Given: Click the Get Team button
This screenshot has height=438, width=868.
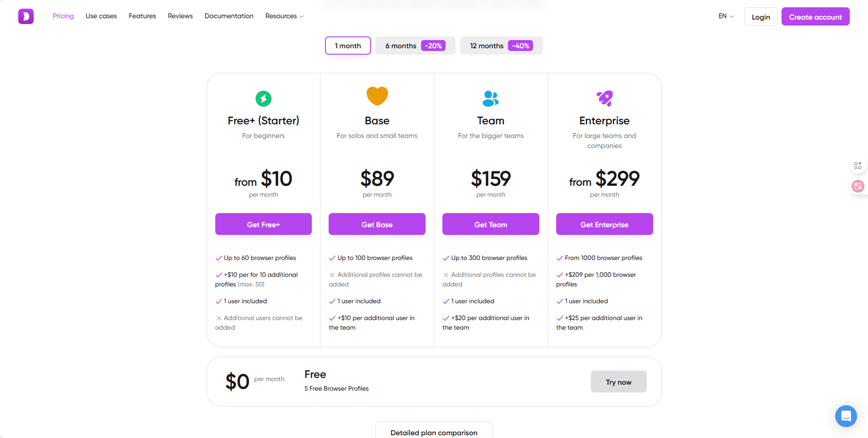Looking at the screenshot, I should pyautogui.click(x=490, y=224).
